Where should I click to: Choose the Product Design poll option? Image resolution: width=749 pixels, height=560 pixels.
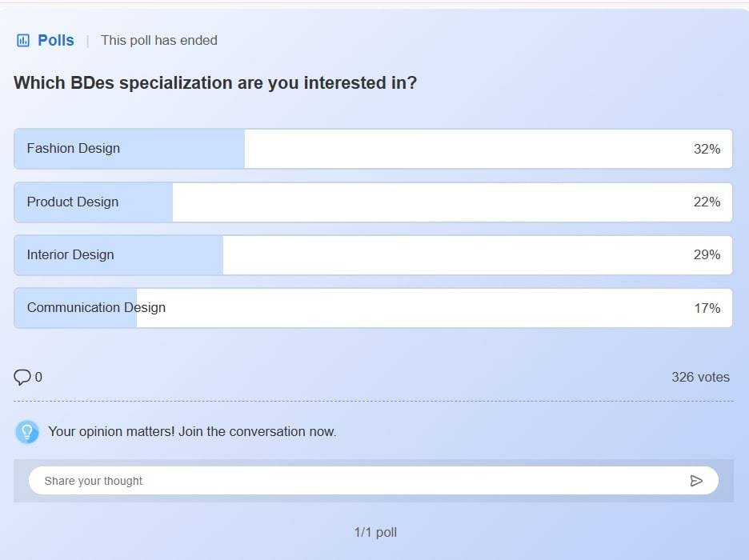[73, 202]
